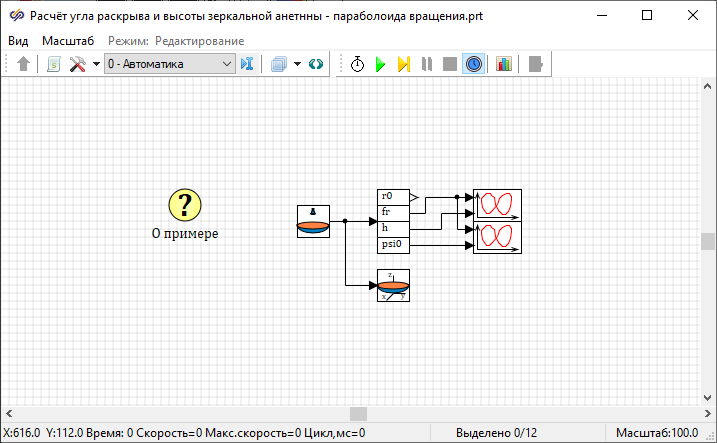Image resolution: width=717 pixels, height=443 pixels.
Task: Click the green double-arrow refresh icon
Action: click(316, 64)
